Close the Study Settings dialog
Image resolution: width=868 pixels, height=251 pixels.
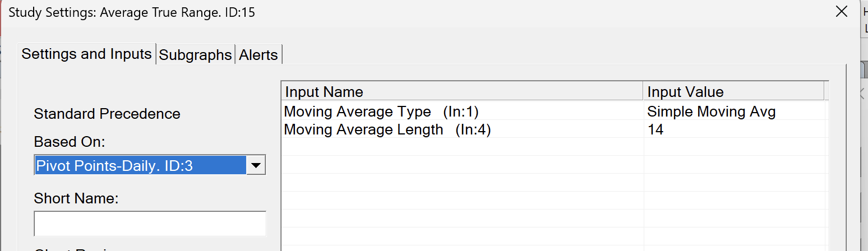(x=841, y=12)
